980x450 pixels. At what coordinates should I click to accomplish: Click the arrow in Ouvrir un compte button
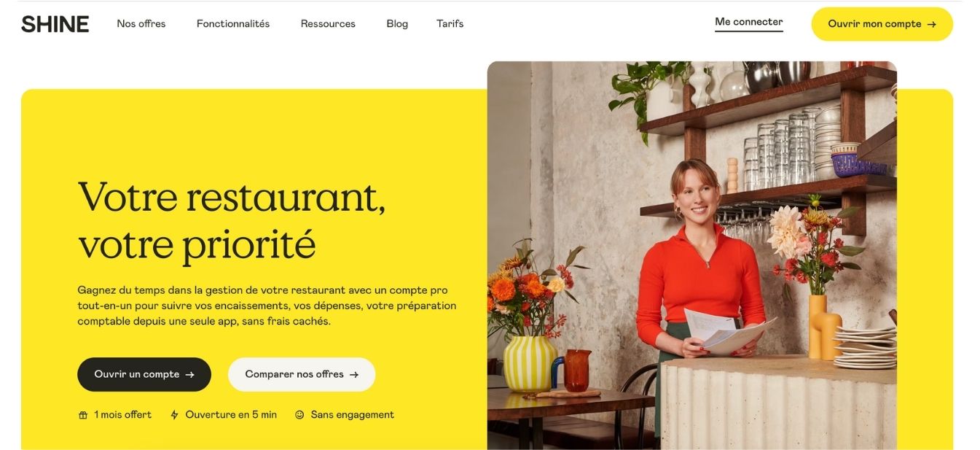[x=189, y=375]
